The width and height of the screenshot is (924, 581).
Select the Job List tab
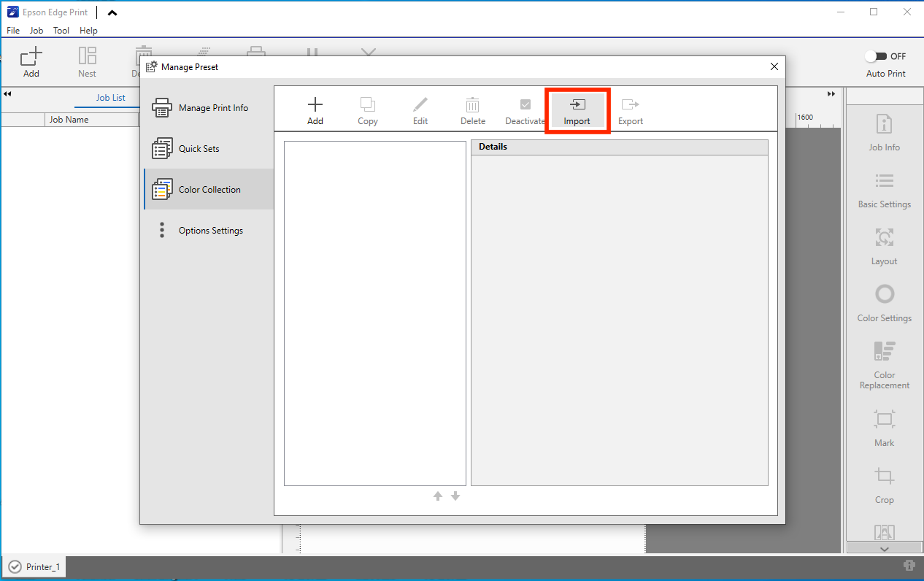pos(111,98)
